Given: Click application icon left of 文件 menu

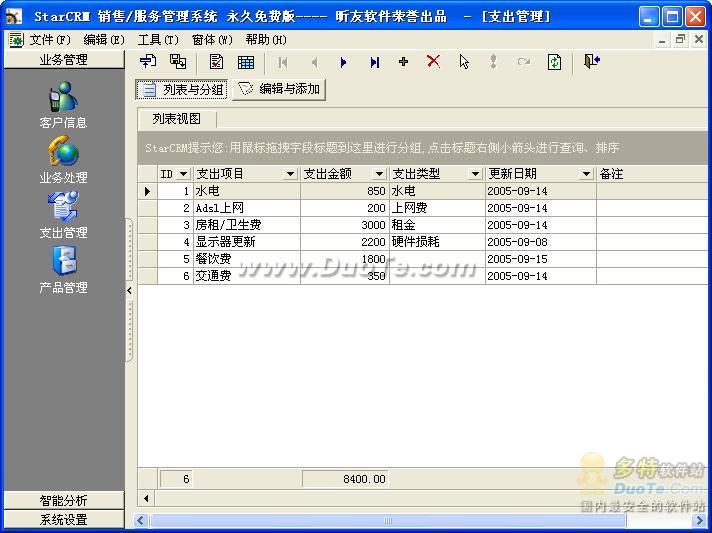Looking at the screenshot, I should coord(16,40).
